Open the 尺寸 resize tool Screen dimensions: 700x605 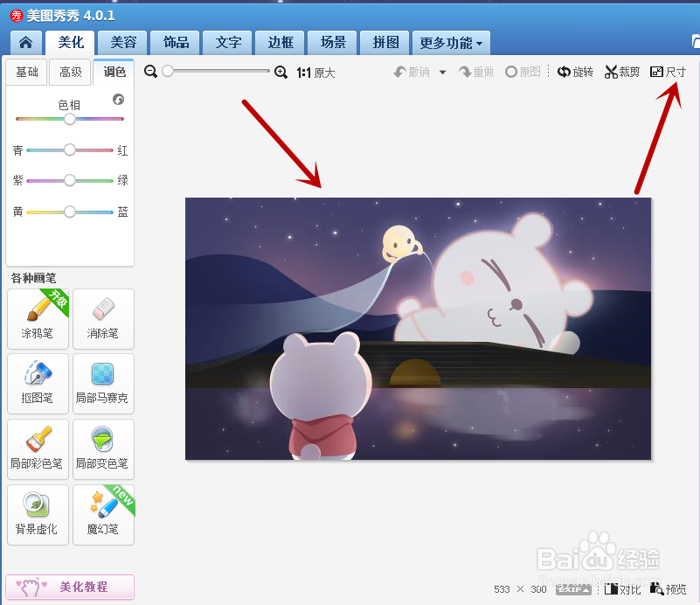coord(669,72)
